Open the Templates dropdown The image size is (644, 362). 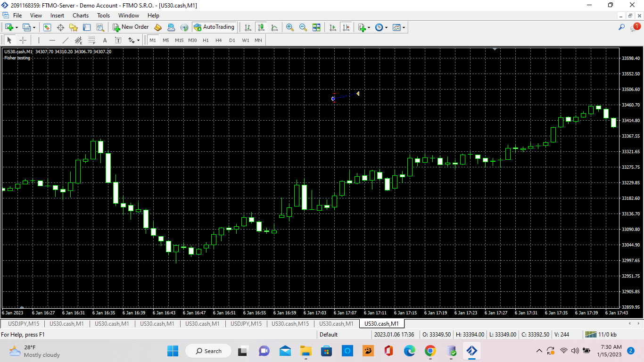[399, 27]
